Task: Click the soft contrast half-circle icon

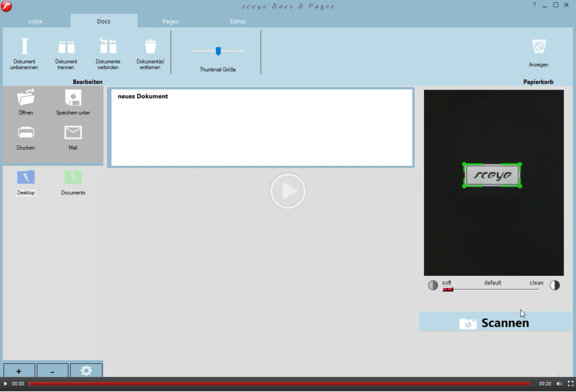Action: click(x=433, y=285)
